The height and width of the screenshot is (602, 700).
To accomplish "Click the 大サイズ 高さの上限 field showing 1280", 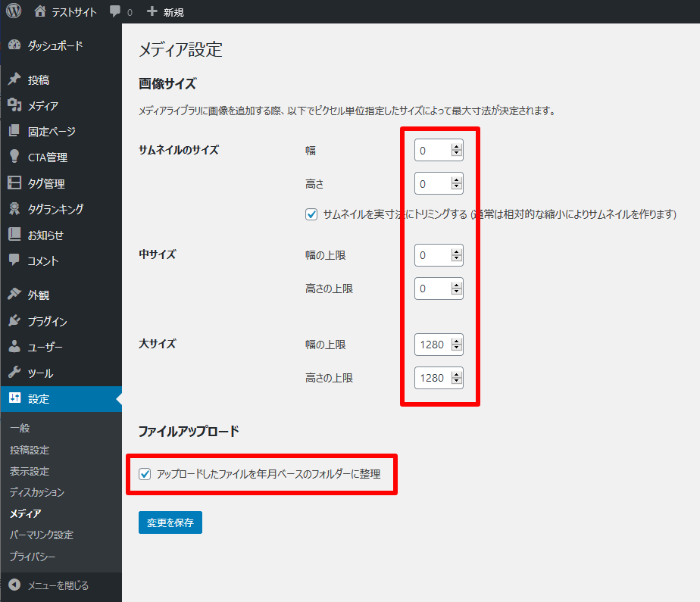I will coord(439,378).
